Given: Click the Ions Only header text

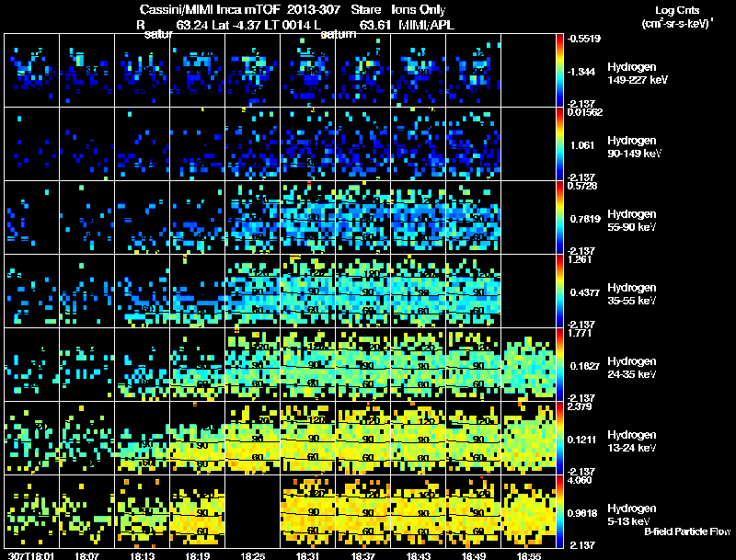Looking at the screenshot, I should 419,9.
